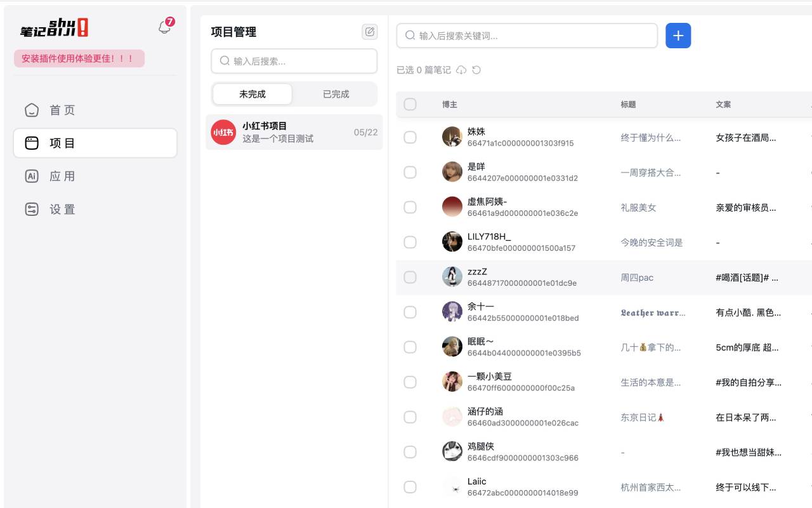The height and width of the screenshot is (508, 812).
Task: Open the 小红书项目 project card
Action: pos(294,132)
